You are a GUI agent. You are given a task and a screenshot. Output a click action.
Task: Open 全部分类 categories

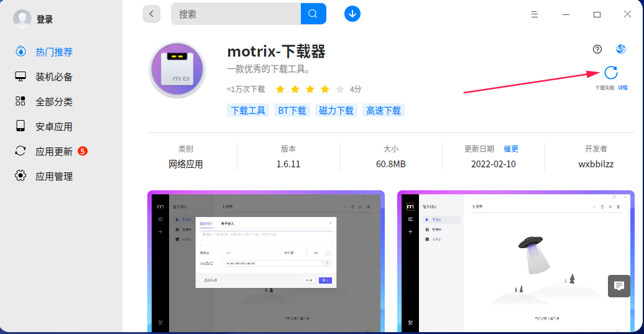pos(54,102)
